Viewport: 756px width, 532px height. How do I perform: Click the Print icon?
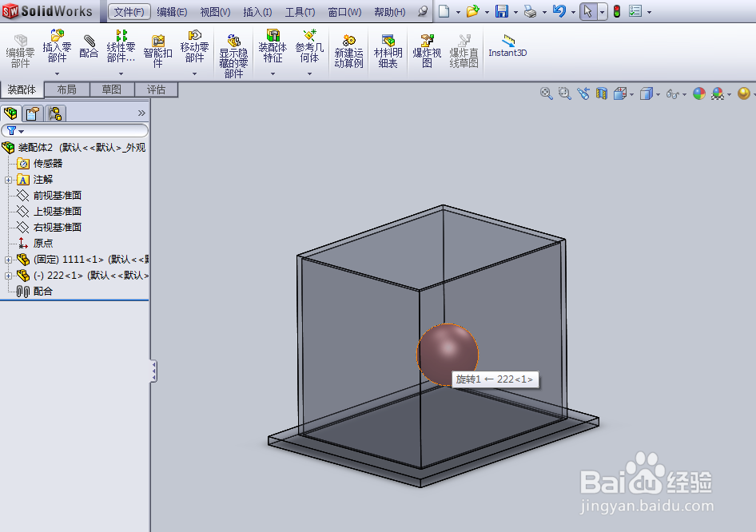click(x=530, y=11)
